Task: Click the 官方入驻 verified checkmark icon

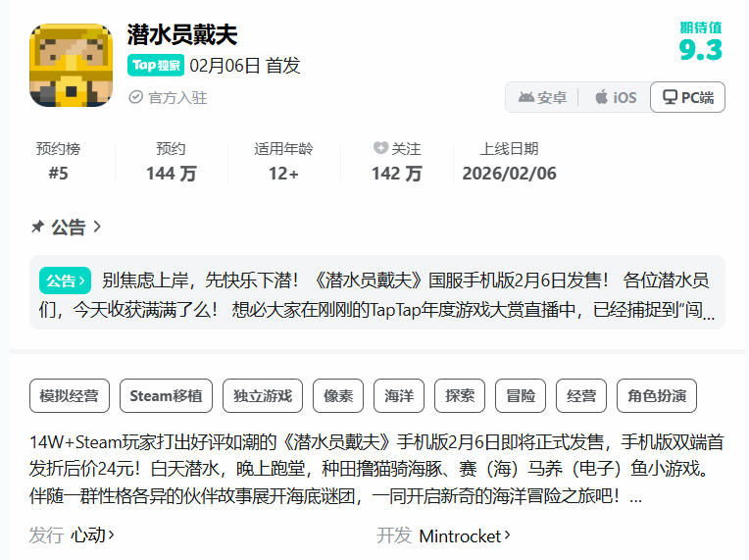Action: [x=135, y=98]
